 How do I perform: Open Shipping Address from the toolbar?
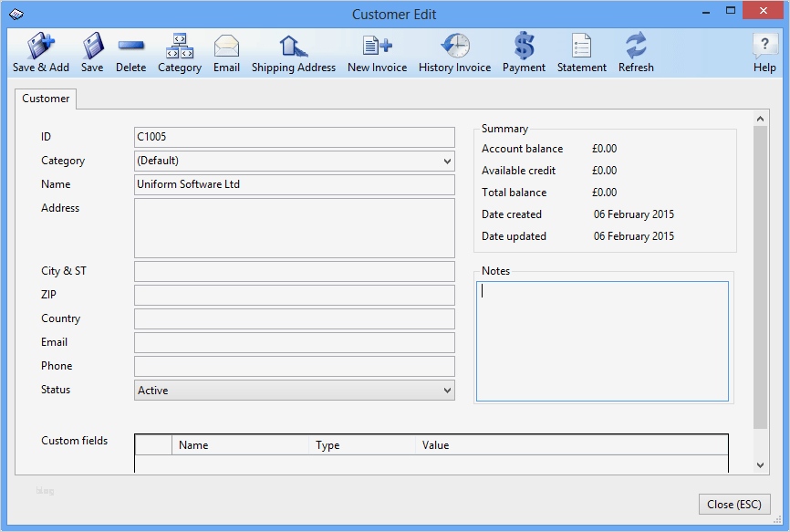pyautogui.click(x=293, y=46)
